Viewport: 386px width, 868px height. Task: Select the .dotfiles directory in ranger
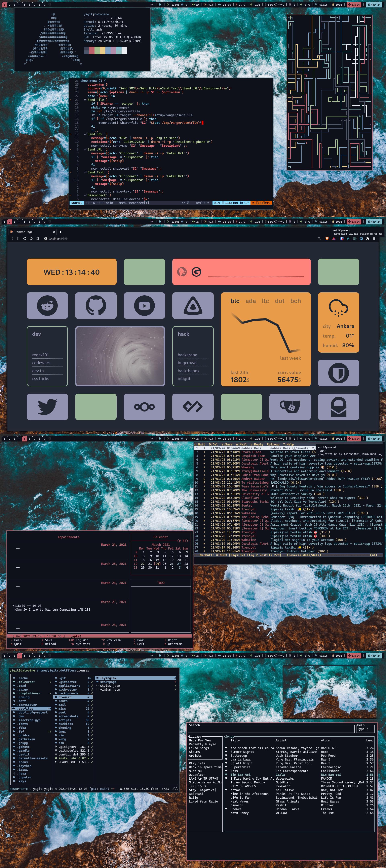tap(26, 708)
